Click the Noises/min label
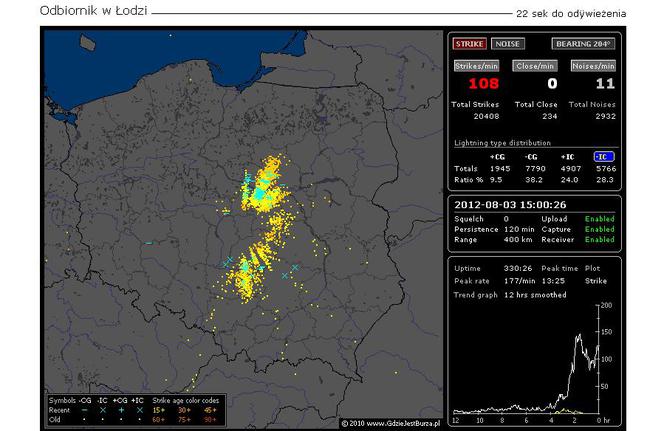664x431 pixels. click(593, 66)
